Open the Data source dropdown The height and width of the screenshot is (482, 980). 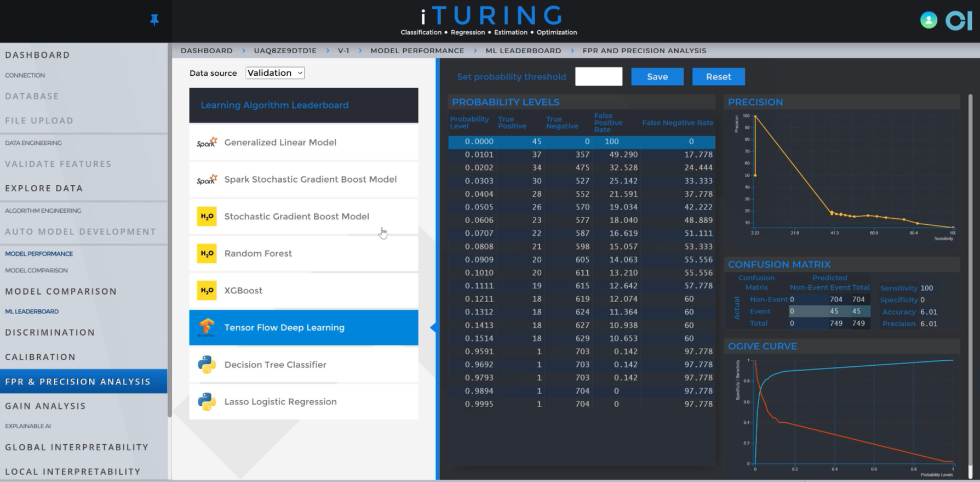(275, 73)
